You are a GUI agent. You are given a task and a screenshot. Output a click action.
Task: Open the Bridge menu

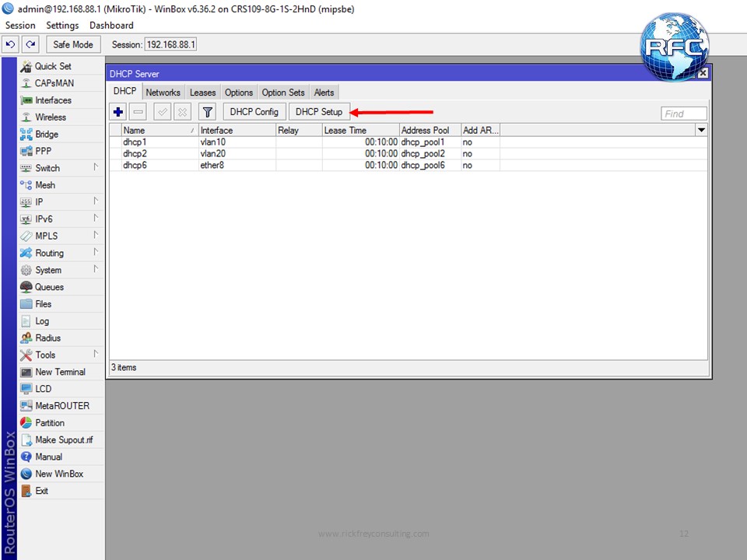coord(61,135)
